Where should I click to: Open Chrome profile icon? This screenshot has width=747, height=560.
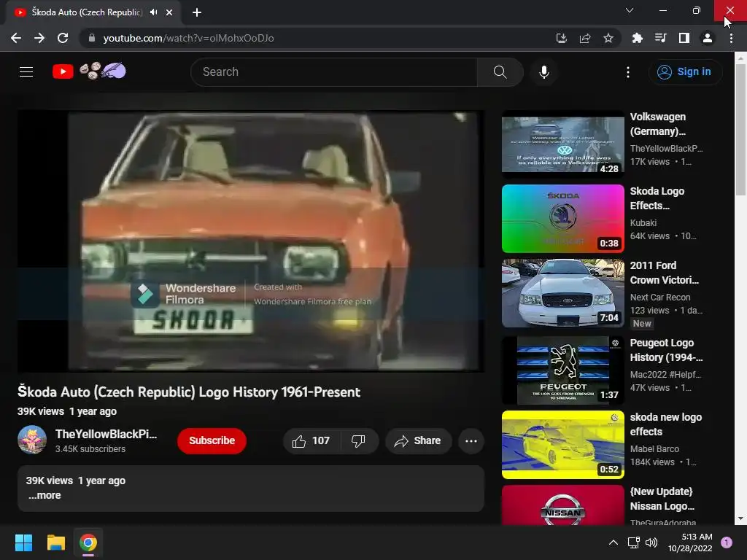click(x=708, y=38)
